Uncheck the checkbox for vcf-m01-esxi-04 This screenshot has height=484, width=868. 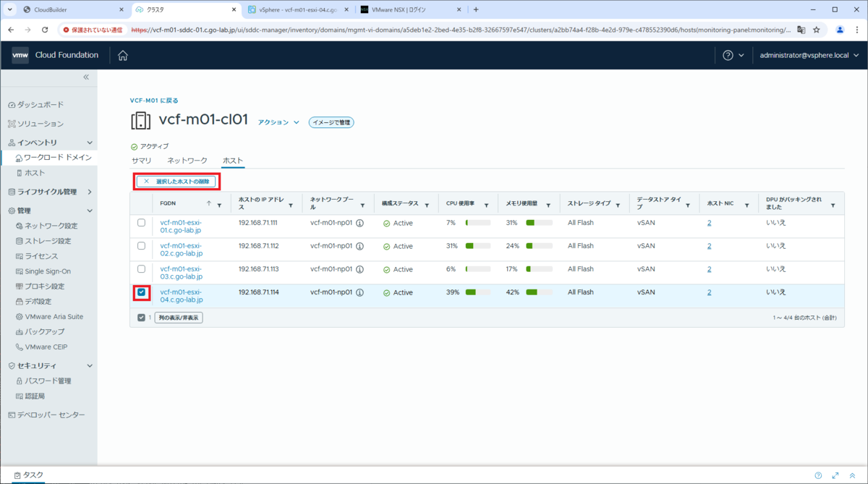[141, 292]
